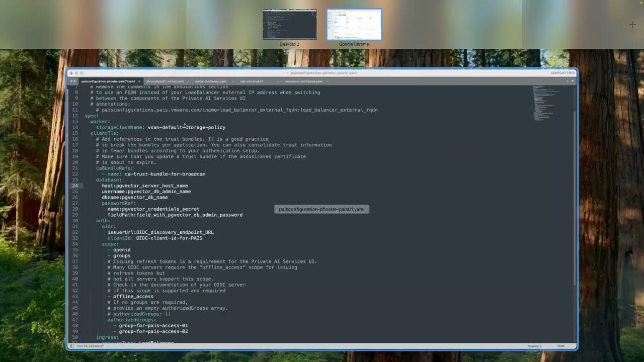This screenshot has width=644, height=362.
Task: Select the Google Chrome space thumbnail
Action: tap(354, 25)
